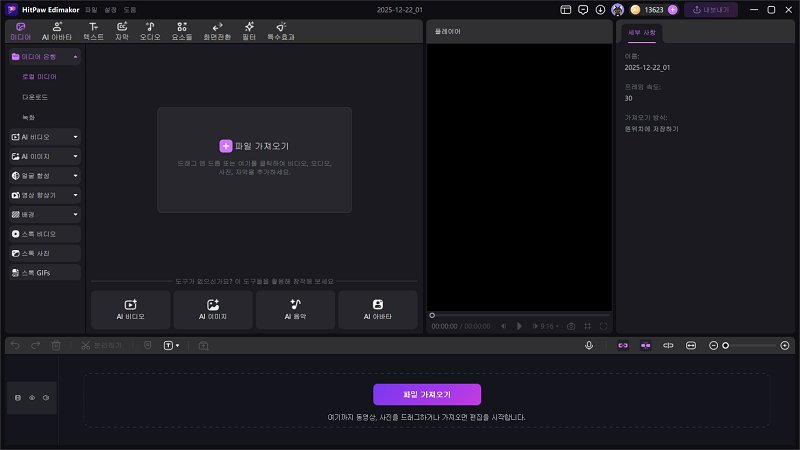Viewport: 800px width, 450px height.
Task: Open the 화면전환 (Transition) tab
Action: [x=217, y=31]
